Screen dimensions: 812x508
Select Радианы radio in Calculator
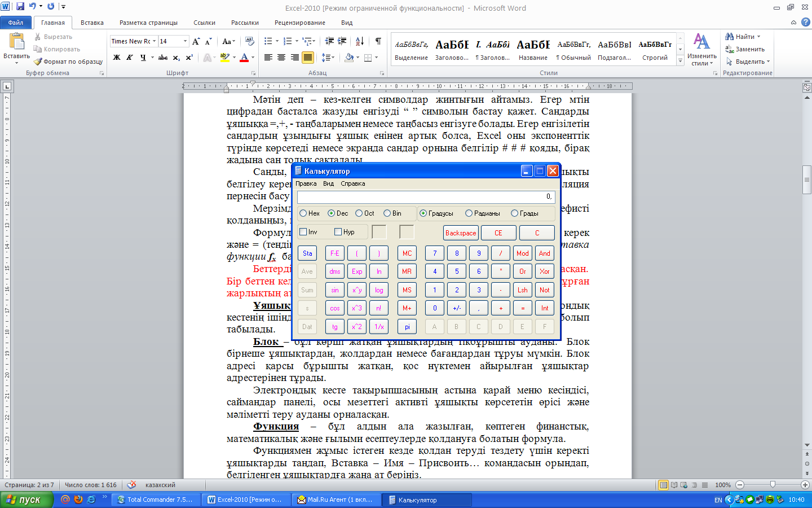click(x=469, y=213)
